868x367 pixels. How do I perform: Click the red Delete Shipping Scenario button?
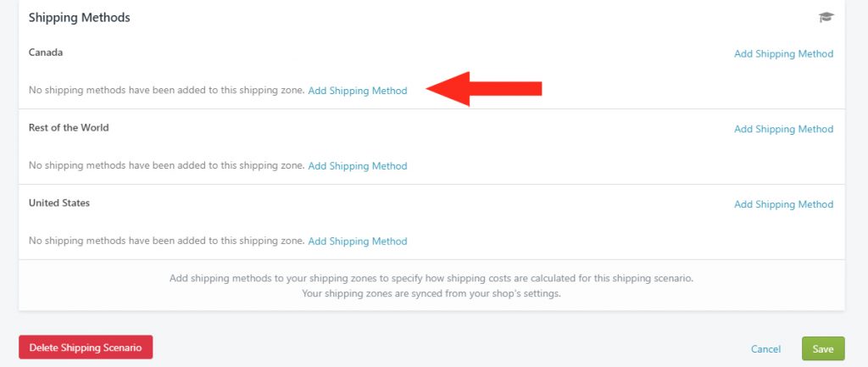click(86, 348)
